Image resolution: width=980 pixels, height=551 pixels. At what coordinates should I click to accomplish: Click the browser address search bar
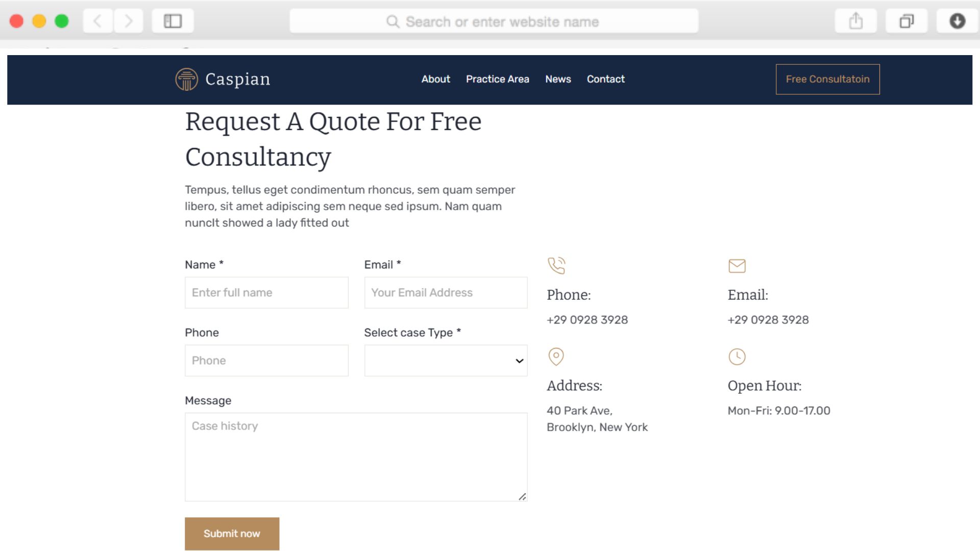click(494, 21)
